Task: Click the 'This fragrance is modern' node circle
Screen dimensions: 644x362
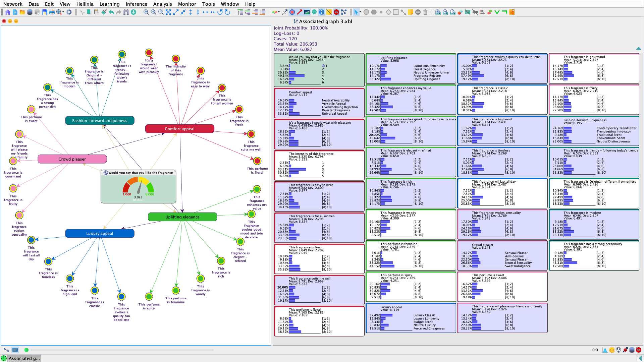Action: [69, 71]
